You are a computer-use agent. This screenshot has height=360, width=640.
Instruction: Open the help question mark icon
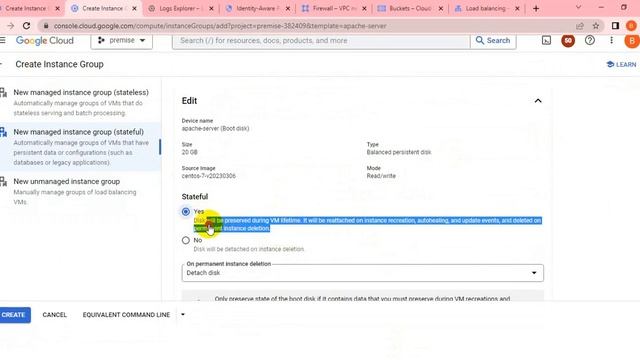(589, 40)
